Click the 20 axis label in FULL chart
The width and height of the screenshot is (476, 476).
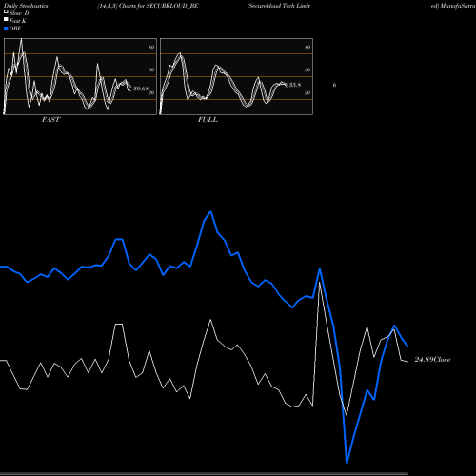[307, 92]
